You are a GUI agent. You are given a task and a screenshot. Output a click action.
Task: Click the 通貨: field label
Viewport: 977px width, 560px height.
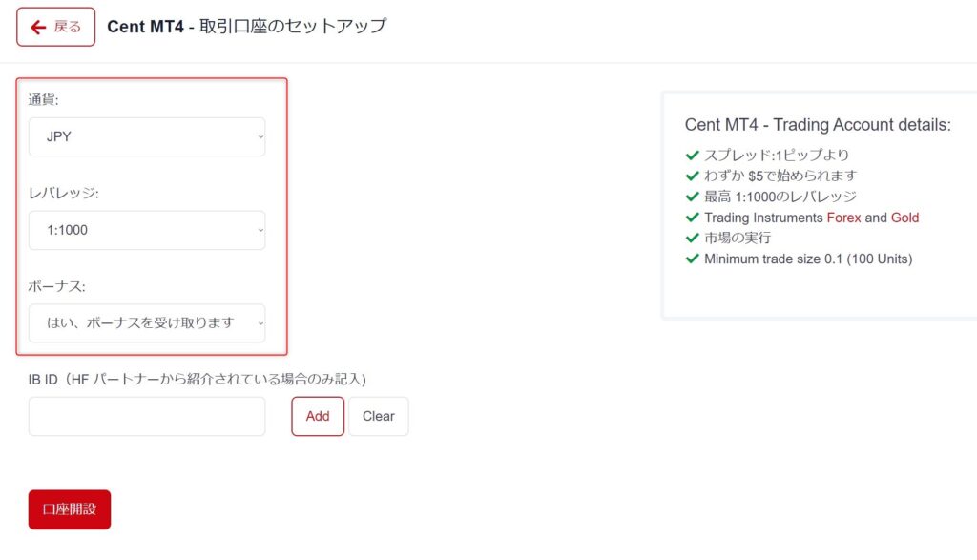point(44,99)
